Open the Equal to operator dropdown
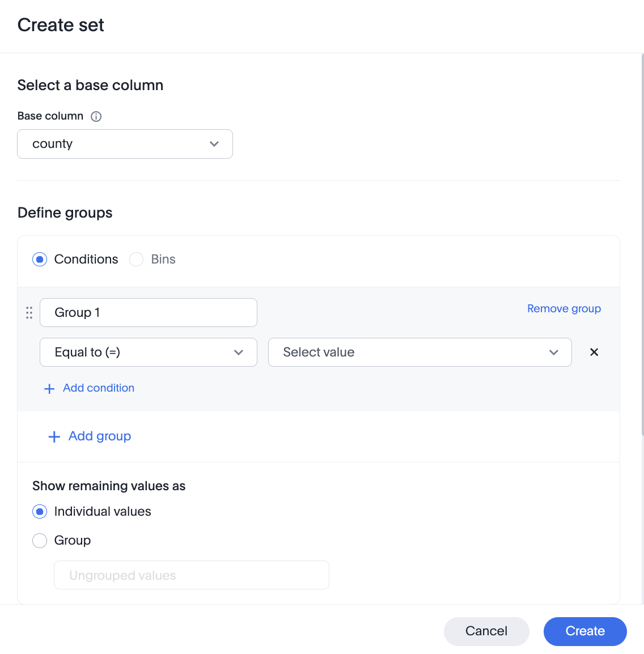Screen dimensions: 644x654 click(x=148, y=352)
